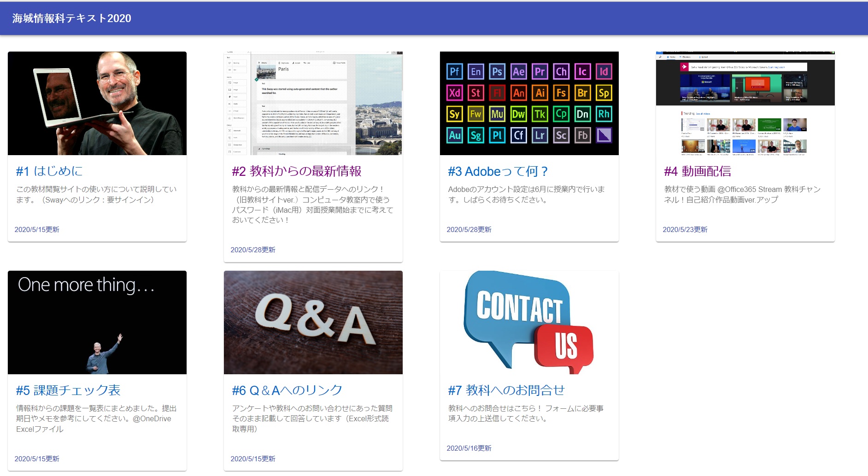
Task: Click the Ic InCopy icon in Adobe image
Action: (583, 71)
